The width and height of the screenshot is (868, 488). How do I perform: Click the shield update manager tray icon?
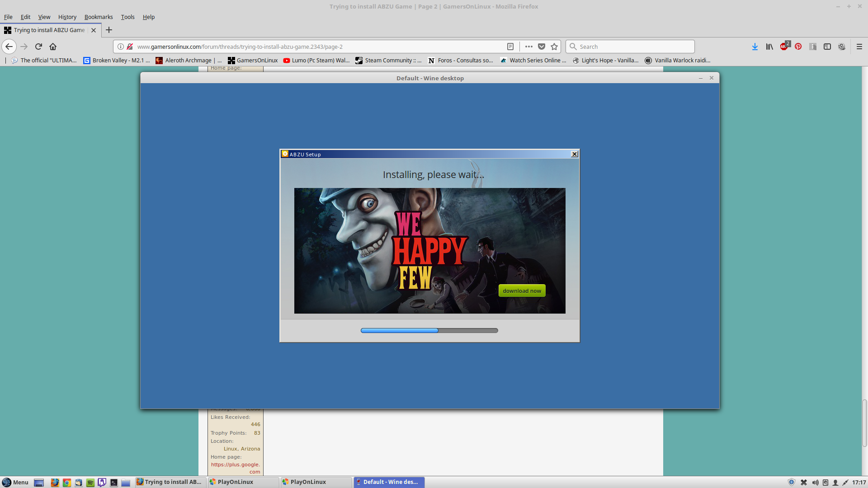(792, 482)
